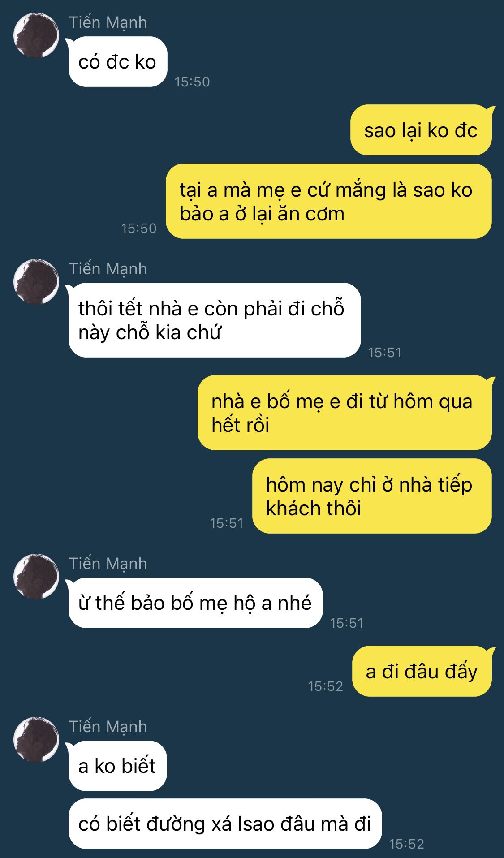Tap Tiến Mạnh name above 'a ko biết'

click(x=108, y=727)
